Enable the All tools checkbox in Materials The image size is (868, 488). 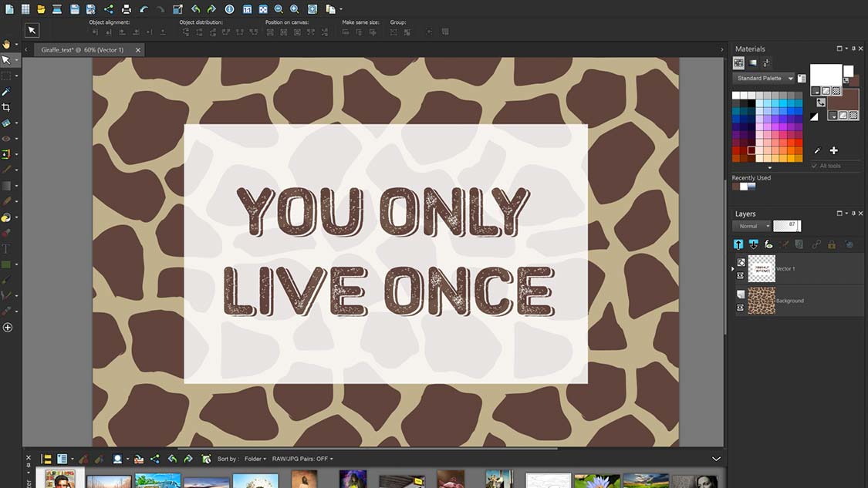814,166
